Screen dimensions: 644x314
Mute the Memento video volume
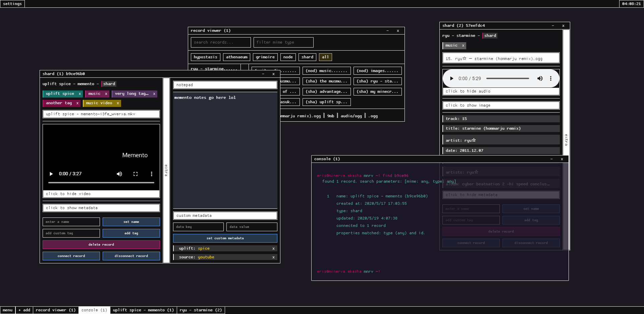point(119,174)
